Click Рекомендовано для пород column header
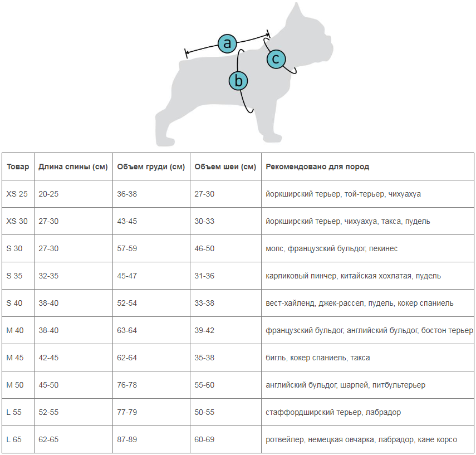476x455 pixels. pos(317,167)
